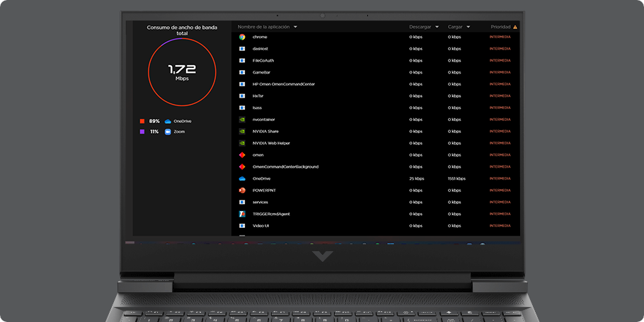Click the FileCoAuth row icon

(242, 60)
